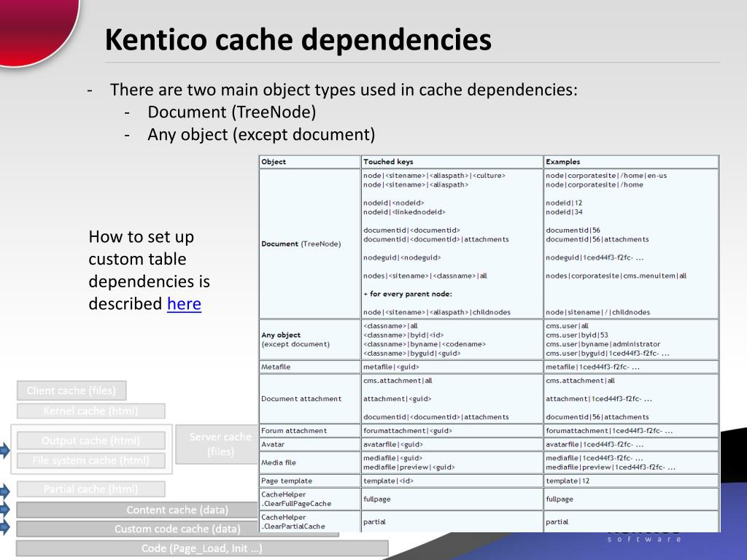Click 'fullpage' in Touched keys column
This screenshot has width=747, height=560.
tap(377, 499)
